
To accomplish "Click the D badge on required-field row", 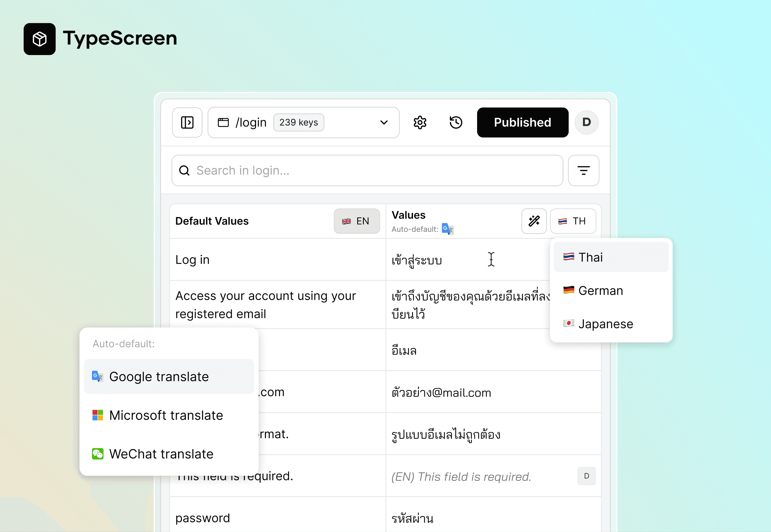I will (x=586, y=476).
